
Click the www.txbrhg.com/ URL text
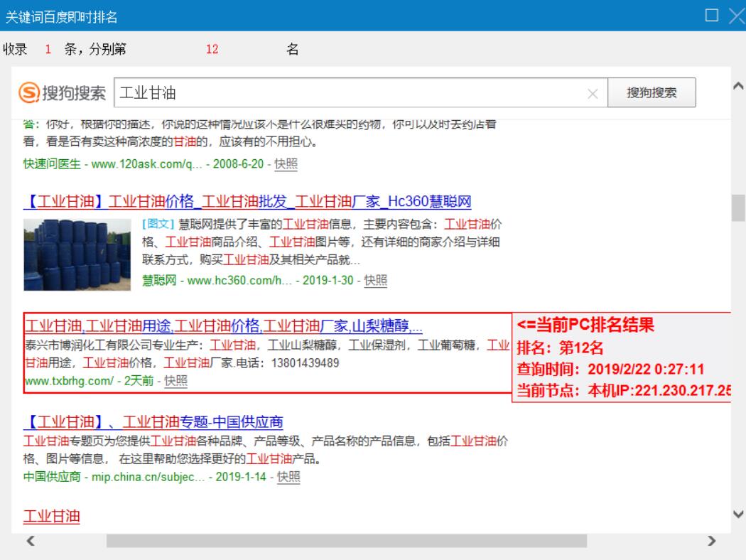[x=69, y=381]
